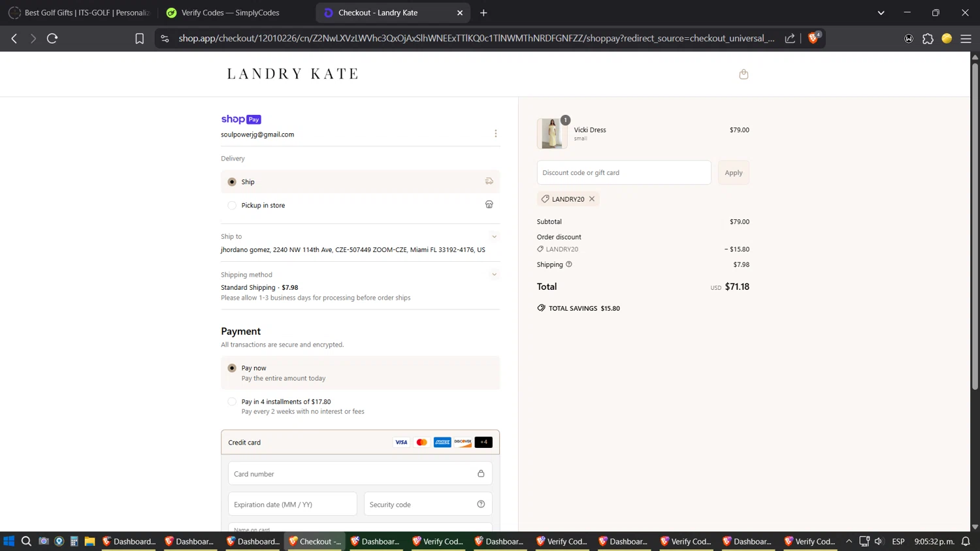Click the Apply discount button
This screenshot has height=551, width=980.
click(734, 172)
